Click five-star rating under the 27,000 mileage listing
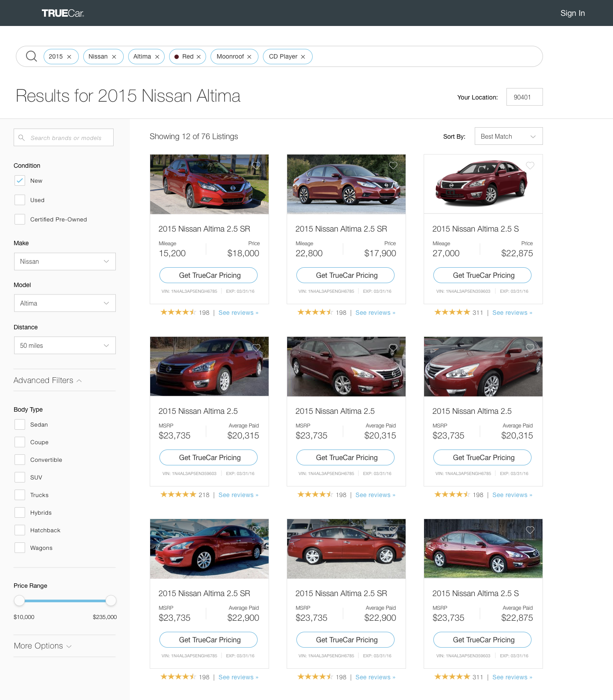The image size is (613, 700). 452,312
